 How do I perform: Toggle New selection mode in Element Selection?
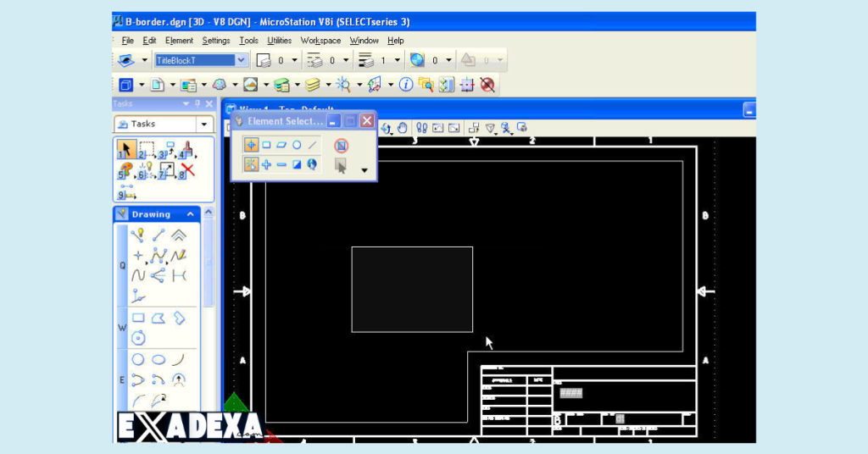click(251, 164)
